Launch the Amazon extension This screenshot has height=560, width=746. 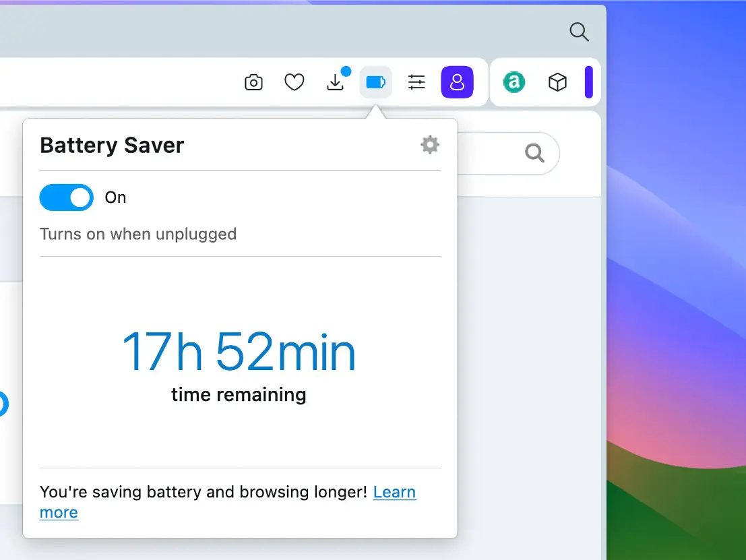[514, 82]
